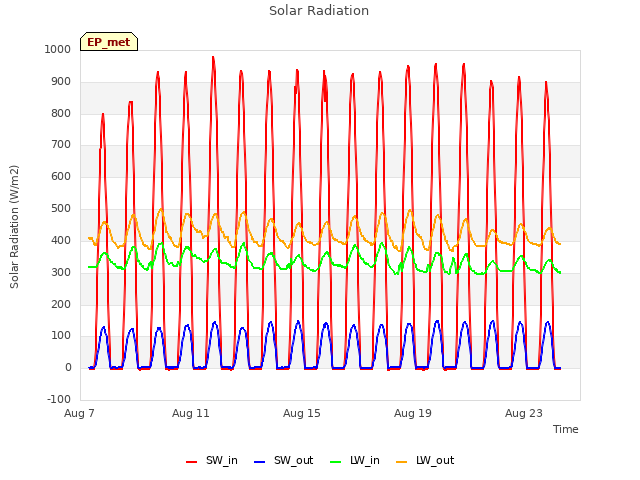Toggle the SW_out legend entry

(x=283, y=461)
